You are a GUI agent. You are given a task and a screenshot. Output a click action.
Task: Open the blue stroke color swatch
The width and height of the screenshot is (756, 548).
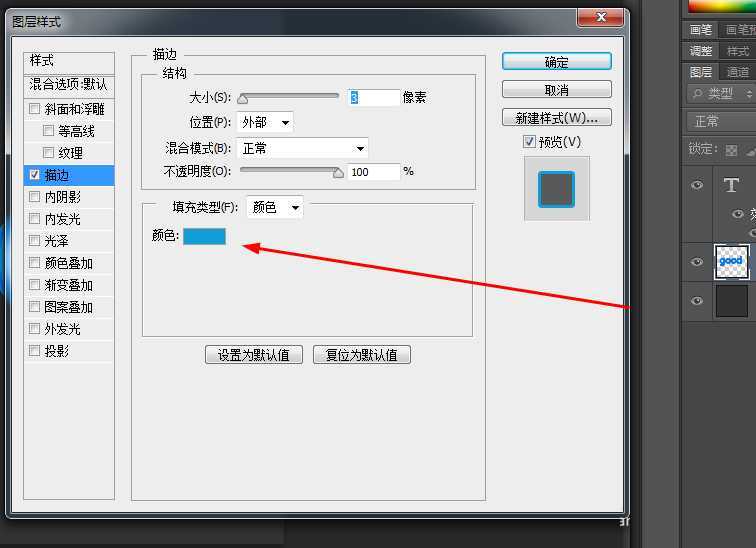point(204,236)
